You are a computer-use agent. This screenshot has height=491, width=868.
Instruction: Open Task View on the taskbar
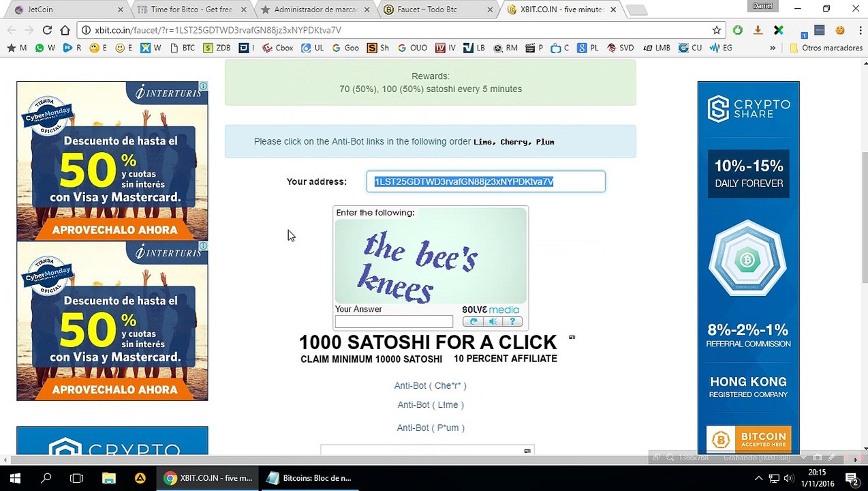click(x=77, y=478)
